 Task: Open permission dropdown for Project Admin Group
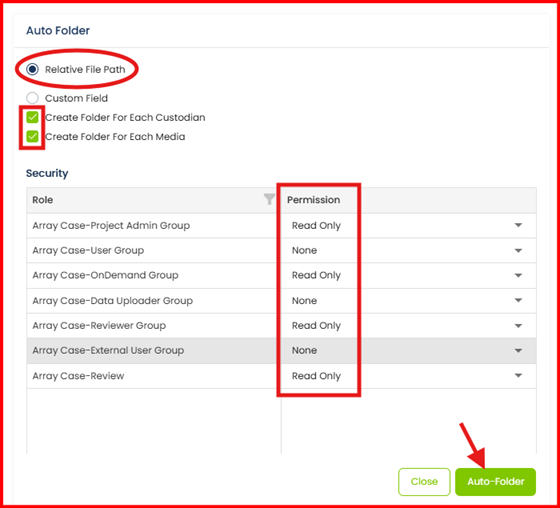coord(518,225)
